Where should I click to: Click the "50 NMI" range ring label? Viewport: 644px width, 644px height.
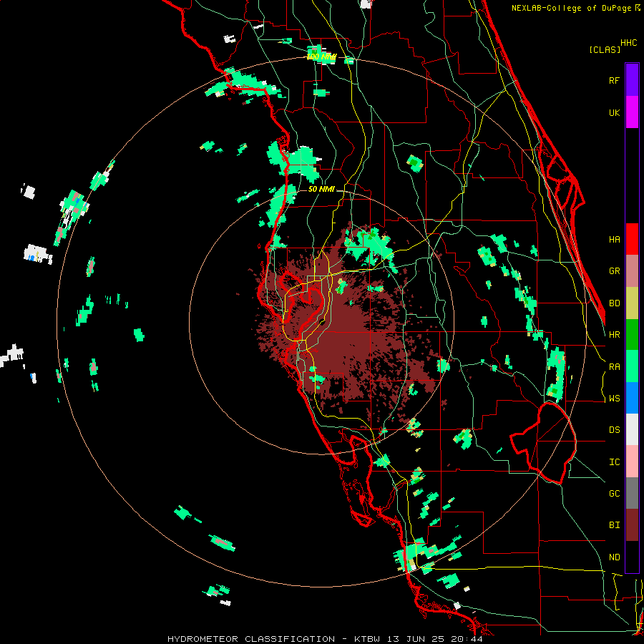pos(321,189)
